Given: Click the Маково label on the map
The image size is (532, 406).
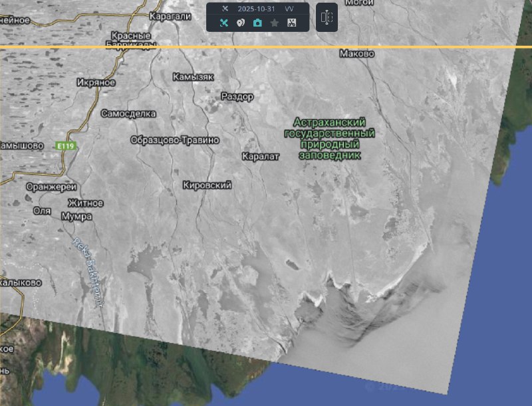Looking at the screenshot, I should coord(357,54).
